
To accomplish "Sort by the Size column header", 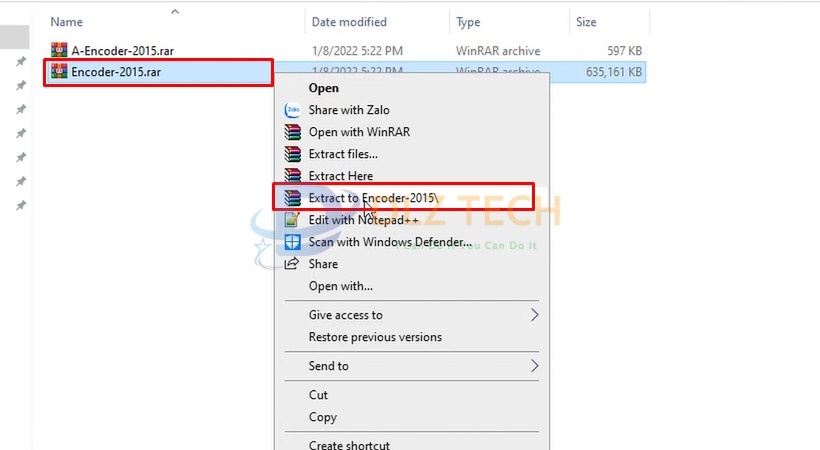I will [x=586, y=22].
